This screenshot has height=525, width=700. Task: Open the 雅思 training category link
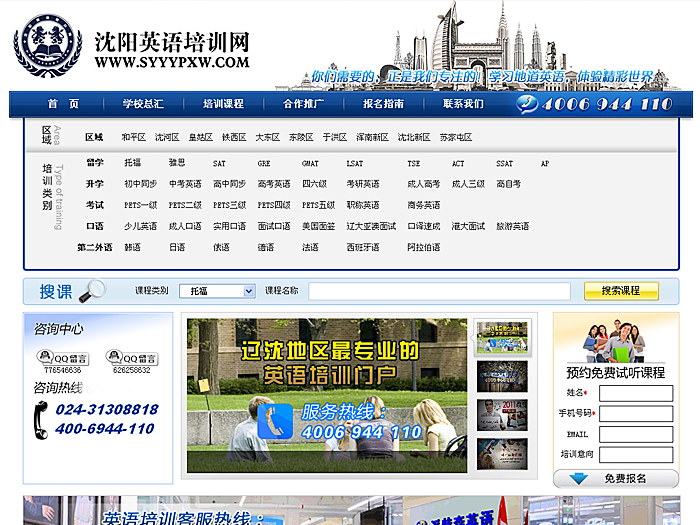[176, 163]
